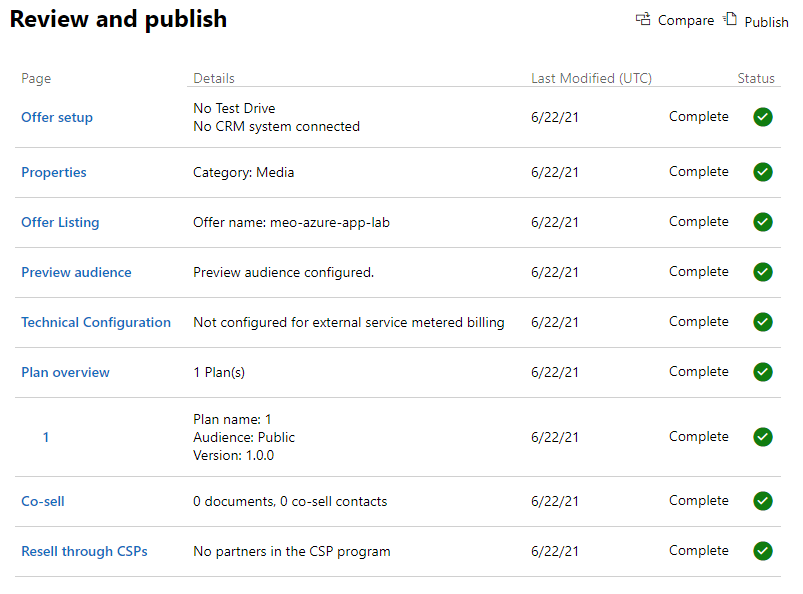Image resolution: width=803 pixels, height=594 pixels.
Task: Open the Properties page link
Action: [x=53, y=171]
